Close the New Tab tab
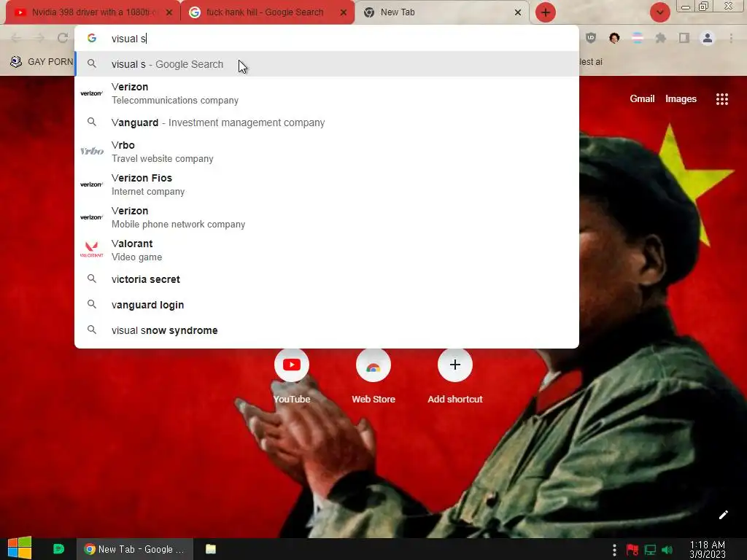 518,13
